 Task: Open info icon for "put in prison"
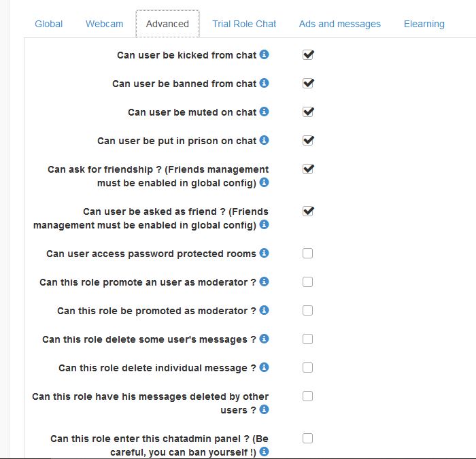(265, 140)
